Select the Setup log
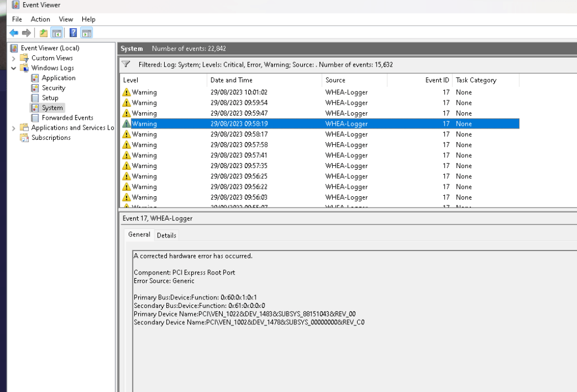 50,98
